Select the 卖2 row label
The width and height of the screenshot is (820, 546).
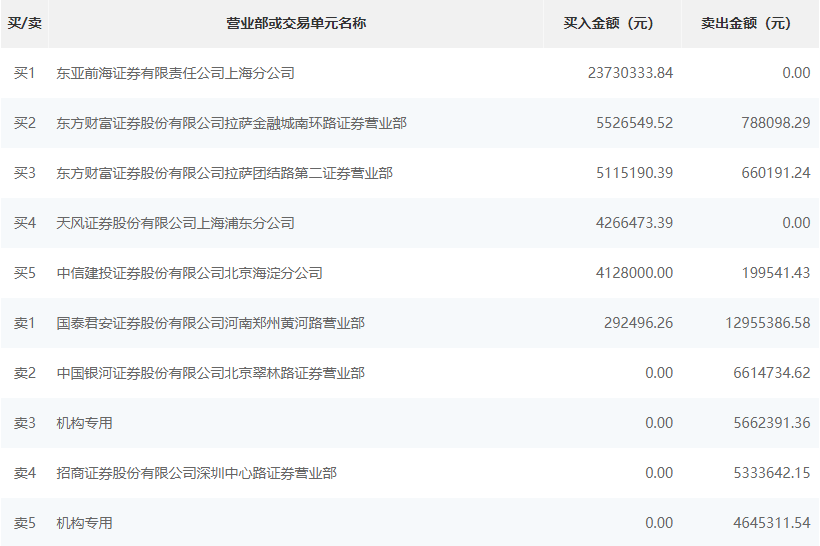25,373
